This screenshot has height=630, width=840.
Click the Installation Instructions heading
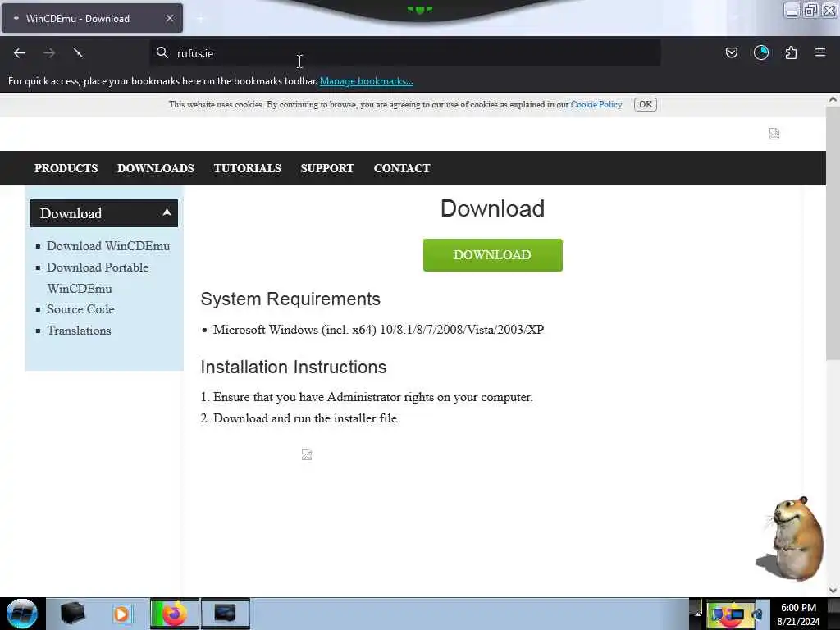[x=294, y=367]
